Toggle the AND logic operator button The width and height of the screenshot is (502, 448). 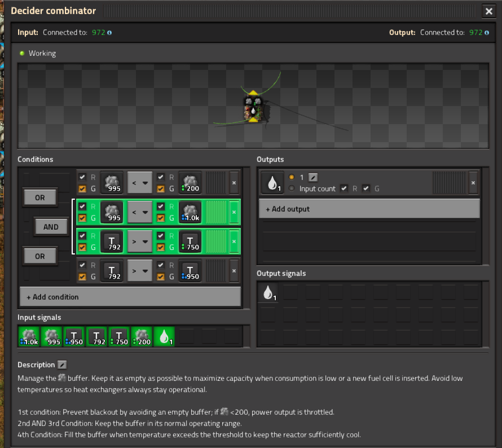tap(51, 227)
